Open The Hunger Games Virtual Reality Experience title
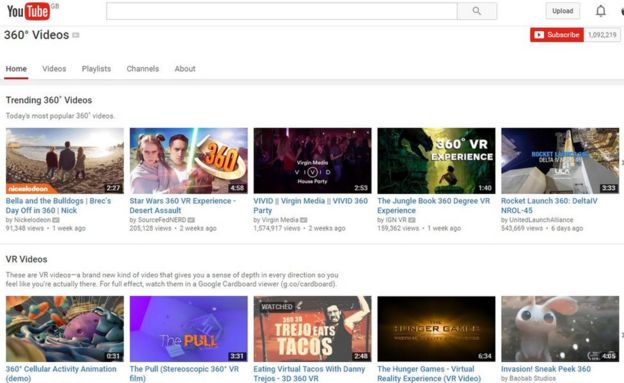Screen dimensions: 624x383 [x=429, y=373]
